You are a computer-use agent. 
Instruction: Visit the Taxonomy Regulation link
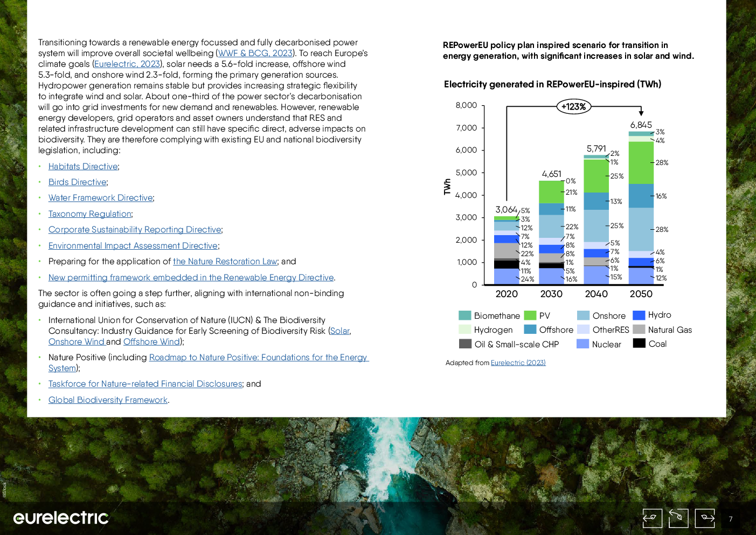90,214
